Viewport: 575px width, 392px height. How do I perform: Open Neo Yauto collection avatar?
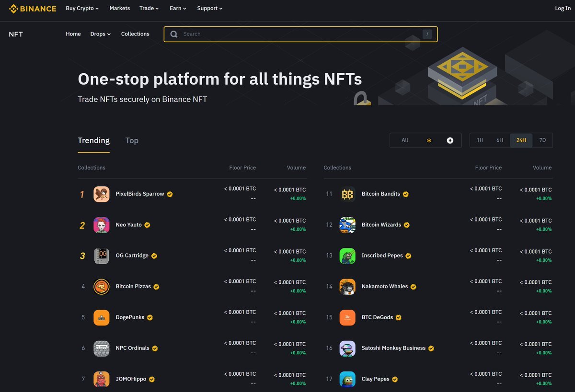click(102, 225)
